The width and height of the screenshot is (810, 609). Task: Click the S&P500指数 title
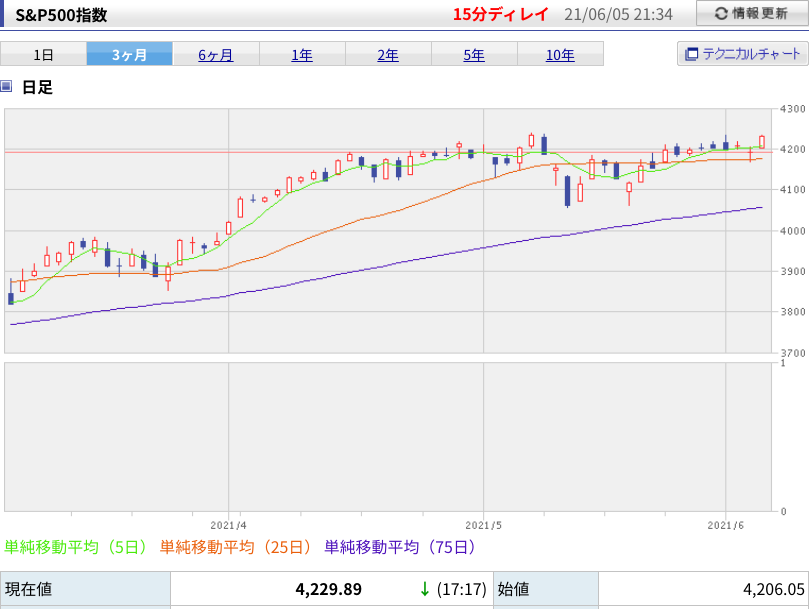coord(61,14)
